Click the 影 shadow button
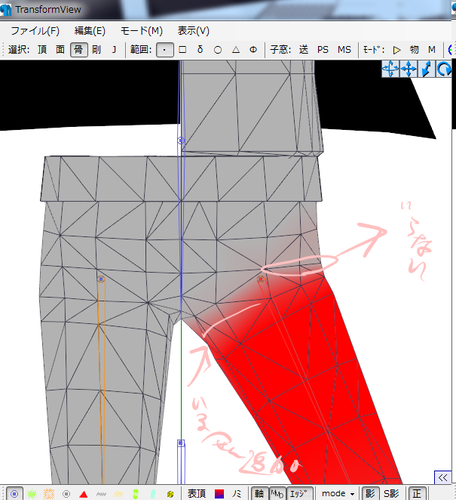The image size is (456, 500). [x=370, y=494]
